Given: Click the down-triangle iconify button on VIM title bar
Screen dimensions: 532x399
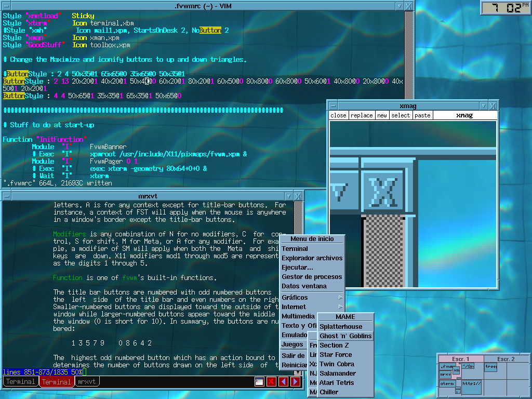Looking at the screenshot, I should 400,6.
